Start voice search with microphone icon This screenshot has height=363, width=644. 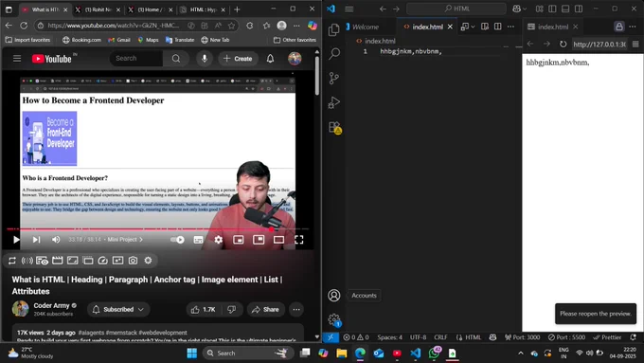(x=205, y=59)
